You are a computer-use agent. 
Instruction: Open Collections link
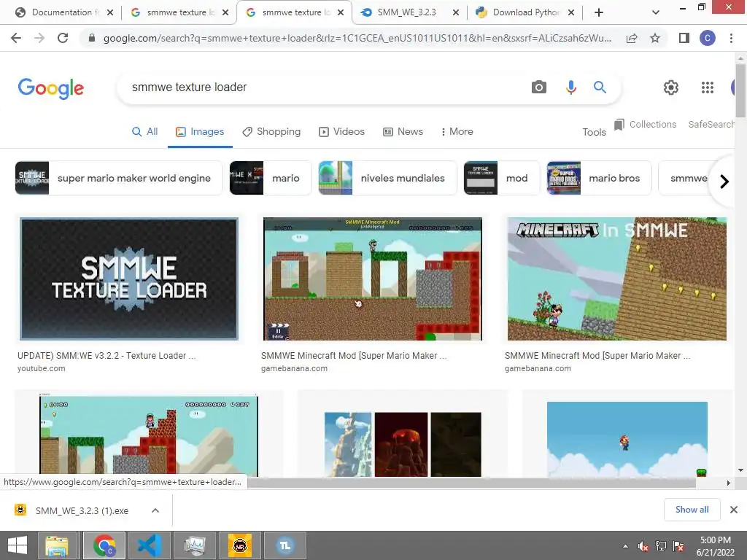point(646,124)
